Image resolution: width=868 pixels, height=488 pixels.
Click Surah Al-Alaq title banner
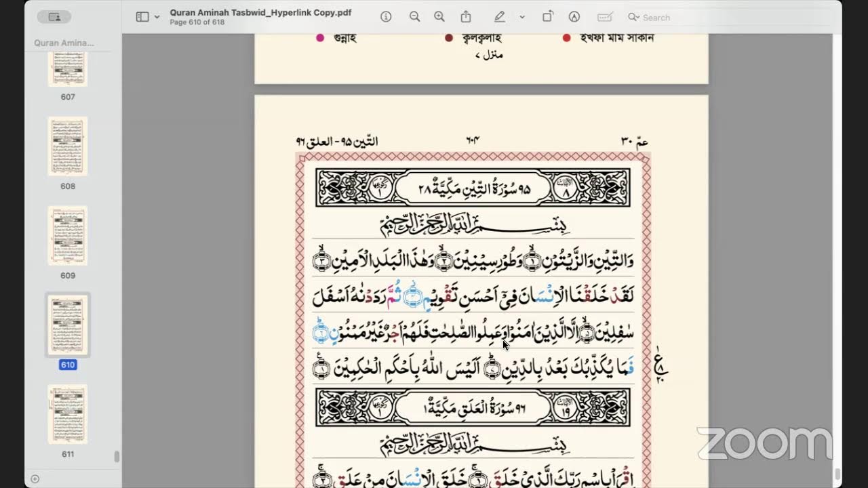(473, 407)
